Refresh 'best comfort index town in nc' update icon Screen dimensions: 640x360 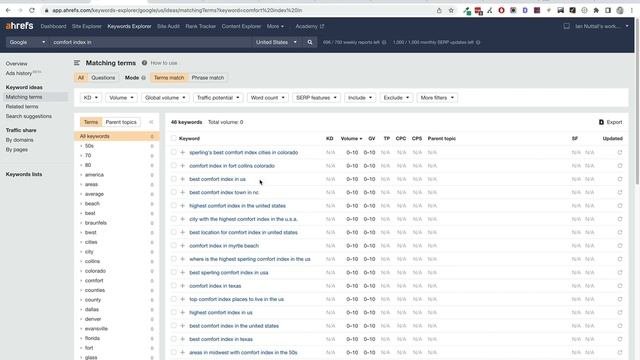coord(620,192)
